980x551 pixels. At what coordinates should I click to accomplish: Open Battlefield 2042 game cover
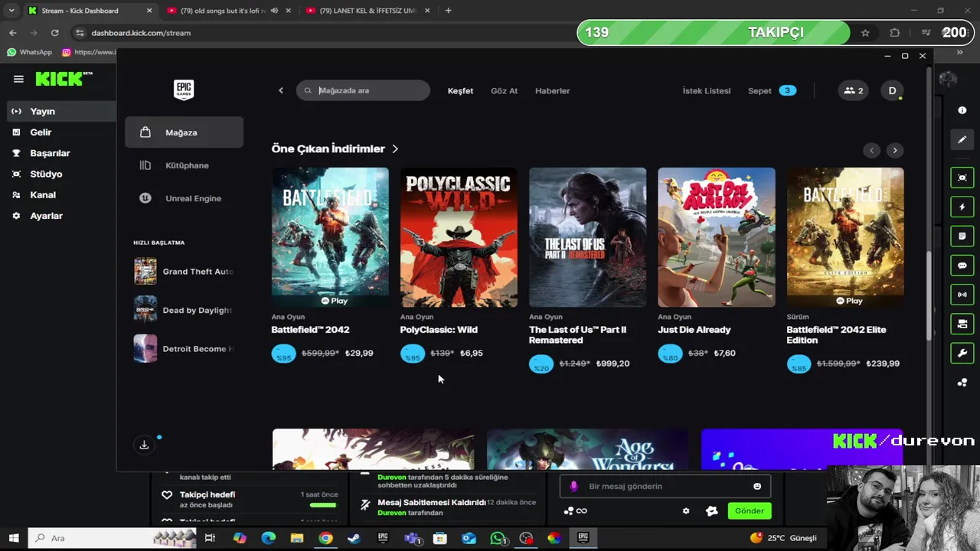pos(330,237)
